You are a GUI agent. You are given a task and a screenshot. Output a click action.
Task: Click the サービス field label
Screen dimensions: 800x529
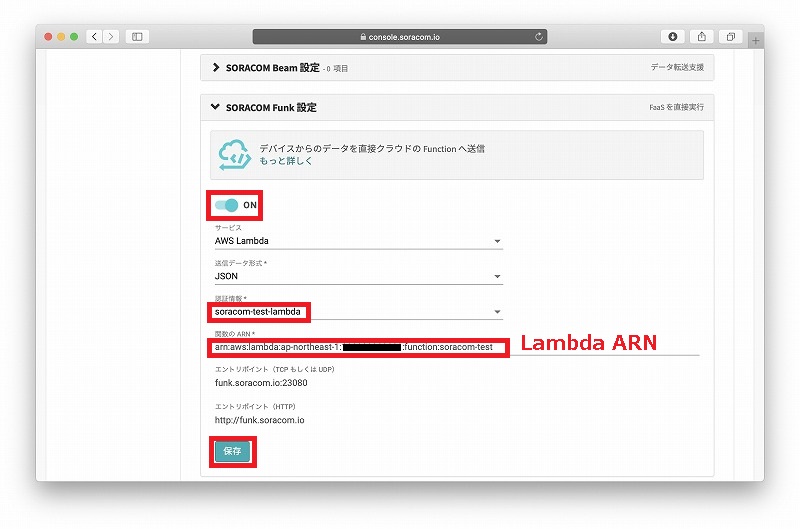click(x=228, y=228)
